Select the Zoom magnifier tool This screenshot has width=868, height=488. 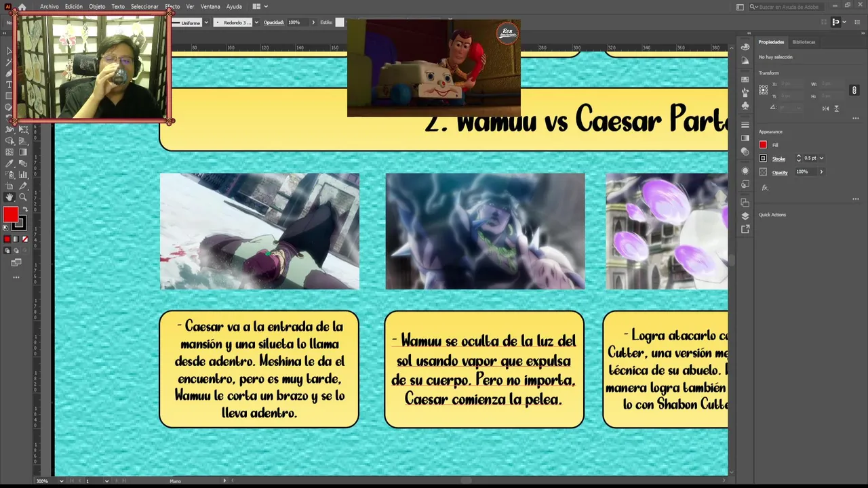pos(22,197)
